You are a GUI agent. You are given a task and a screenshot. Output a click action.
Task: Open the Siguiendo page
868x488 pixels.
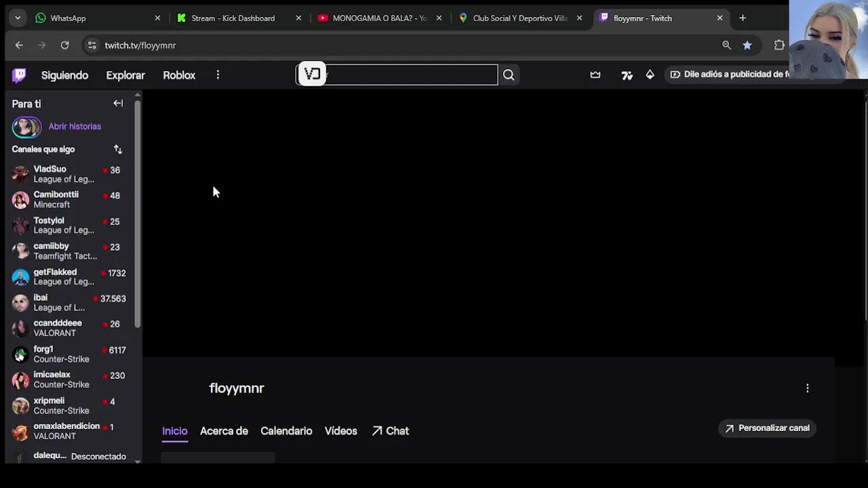click(x=64, y=75)
